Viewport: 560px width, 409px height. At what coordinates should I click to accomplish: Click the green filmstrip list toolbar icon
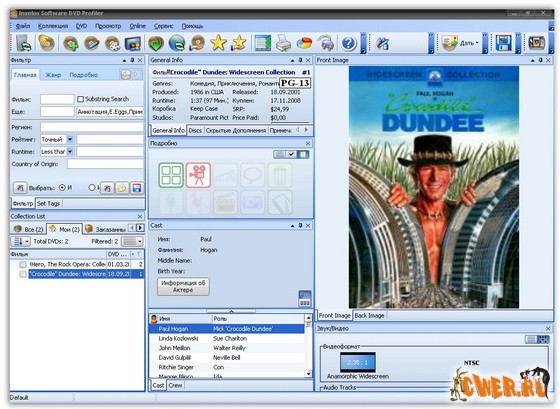coord(263,43)
